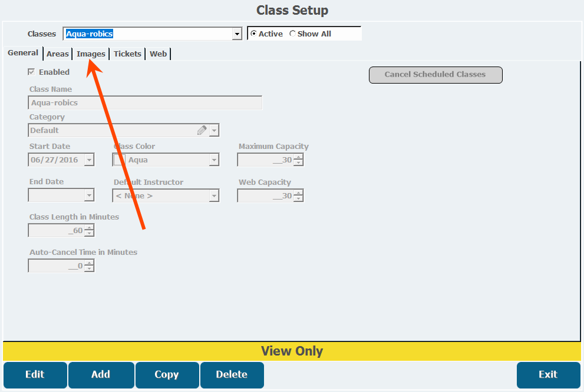This screenshot has height=392, width=584.
Task: Select the Active radio button
Action: [253, 34]
